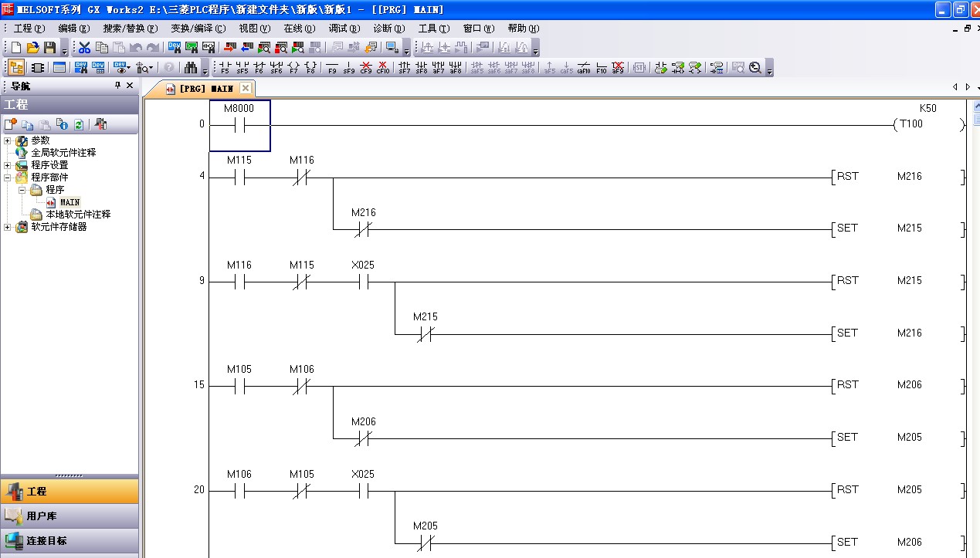Insert coil using F7 toolbar icon
This screenshot has height=558, width=980.
(x=293, y=67)
